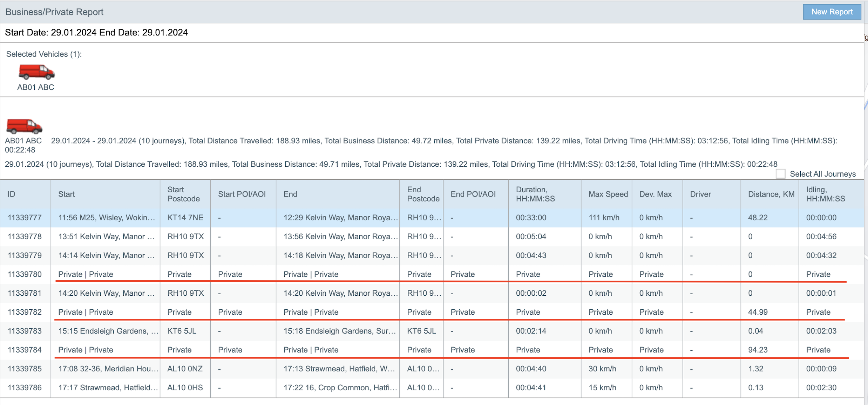Viewport: 868px width, 405px height.
Task: Click the End POI/AOI column header
Action: pyautogui.click(x=473, y=194)
